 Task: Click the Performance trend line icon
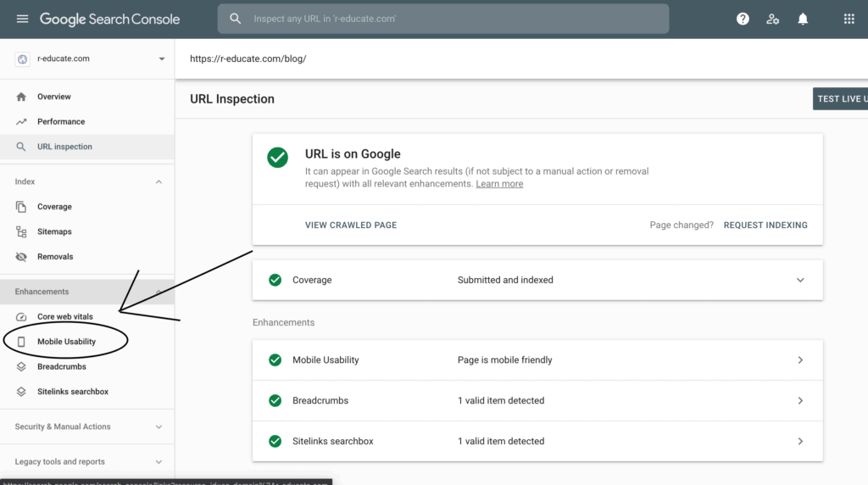[x=21, y=122]
